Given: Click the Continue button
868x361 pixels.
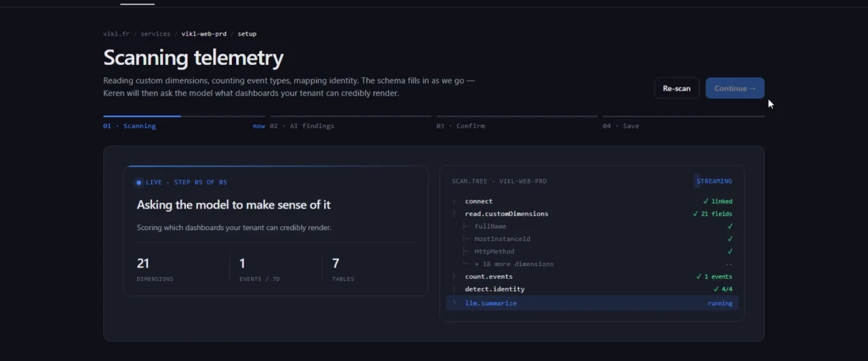Looking at the screenshot, I should (734, 88).
